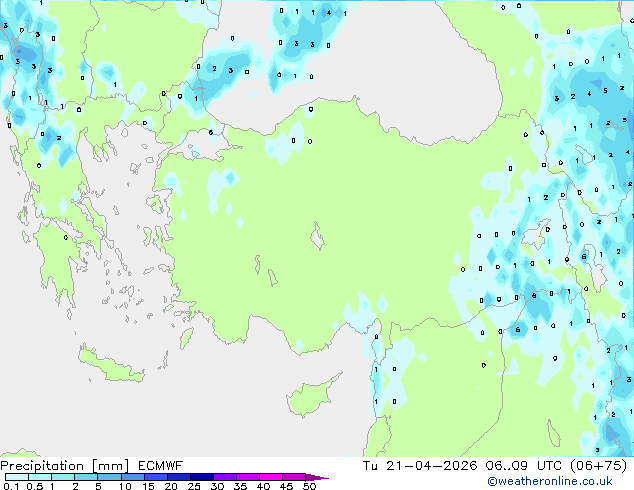Click the Precipitation title text
Image resolution: width=634 pixels, height=490 pixels.
[42, 466]
